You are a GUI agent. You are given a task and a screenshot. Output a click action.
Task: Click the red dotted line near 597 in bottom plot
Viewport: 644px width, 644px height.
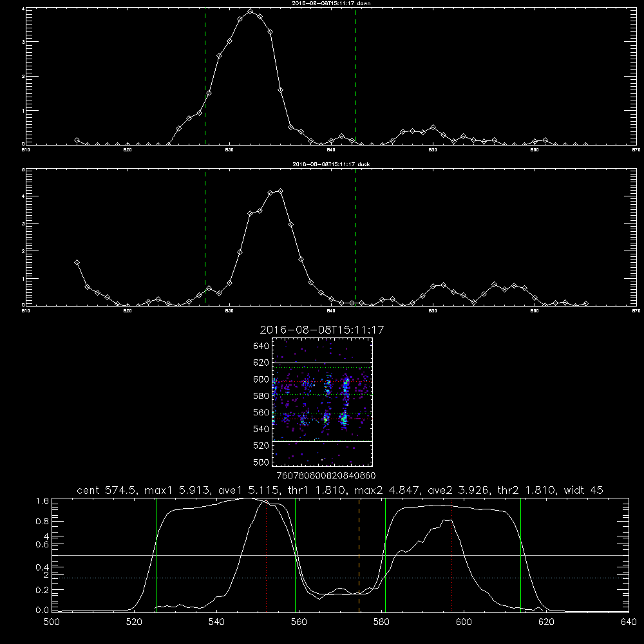(452, 555)
